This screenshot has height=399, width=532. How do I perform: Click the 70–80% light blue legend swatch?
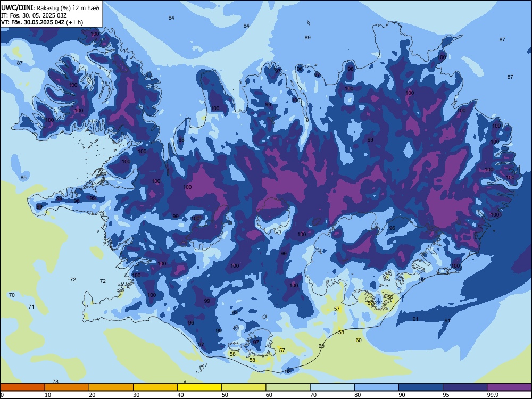pyautogui.click(x=332, y=387)
